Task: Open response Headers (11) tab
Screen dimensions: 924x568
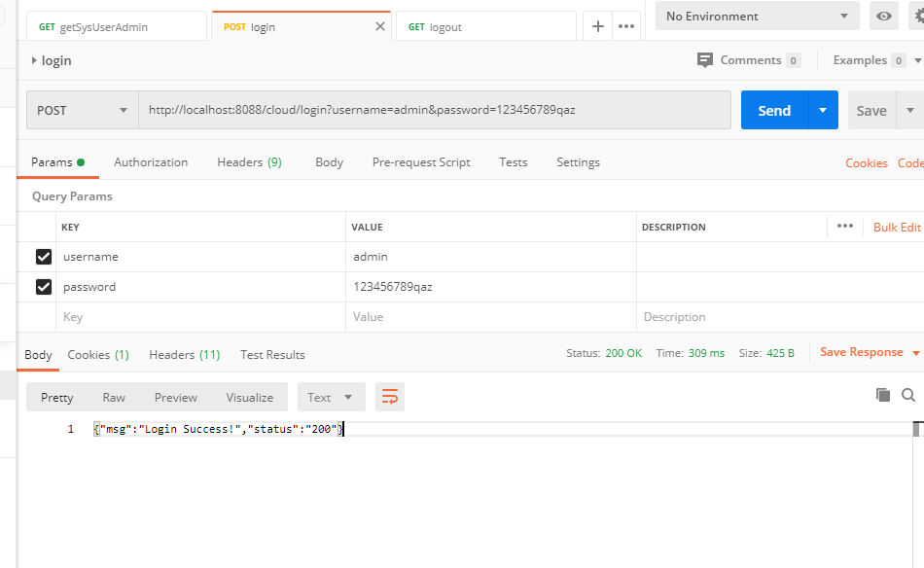Action: pos(185,355)
